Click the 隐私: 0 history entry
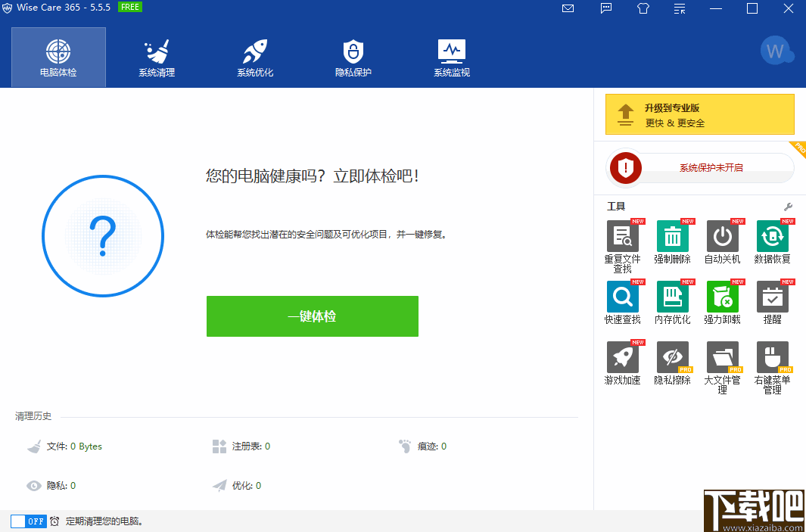806x532 pixels. [51, 485]
